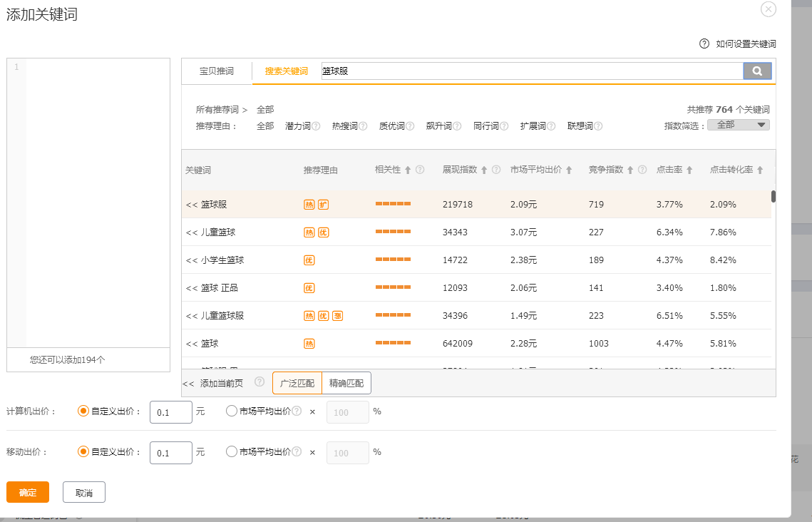Click help icon beside 如何设置关键词
Screen dimensions: 812x522
pos(704,43)
